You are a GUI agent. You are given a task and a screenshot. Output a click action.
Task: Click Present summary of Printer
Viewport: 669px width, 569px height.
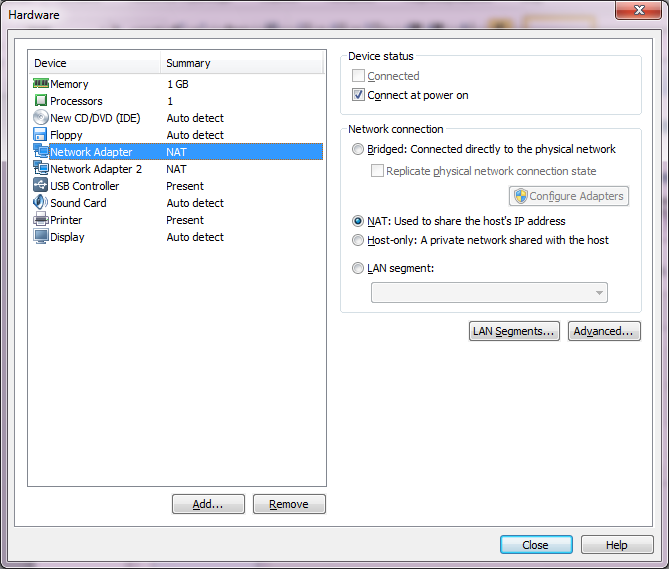(x=185, y=220)
